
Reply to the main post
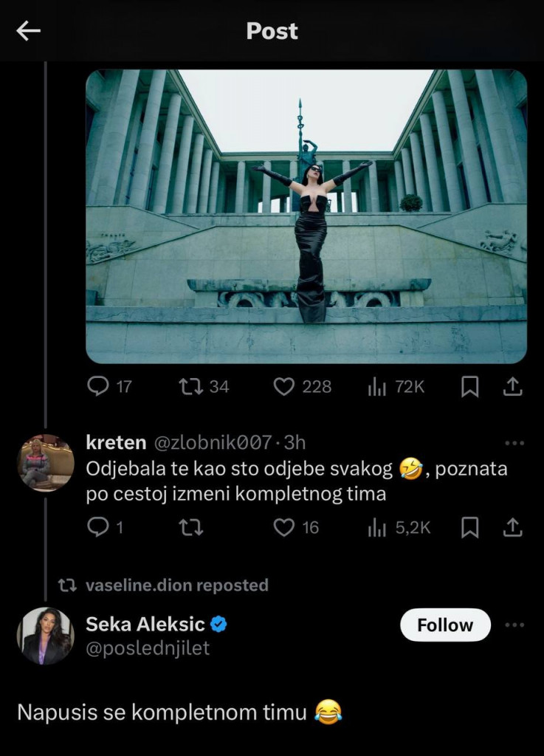[98, 386]
